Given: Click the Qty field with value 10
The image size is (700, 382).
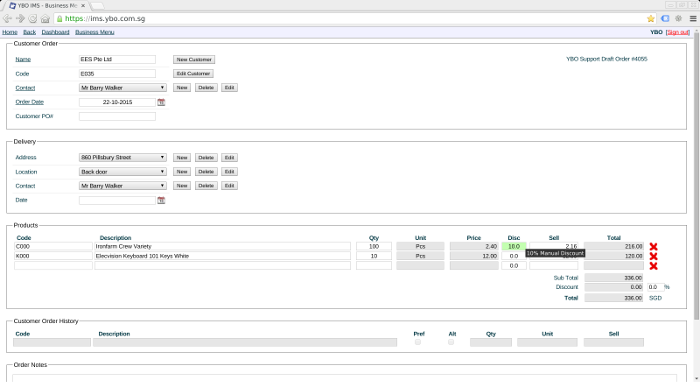Looking at the screenshot, I should click(x=374, y=256).
